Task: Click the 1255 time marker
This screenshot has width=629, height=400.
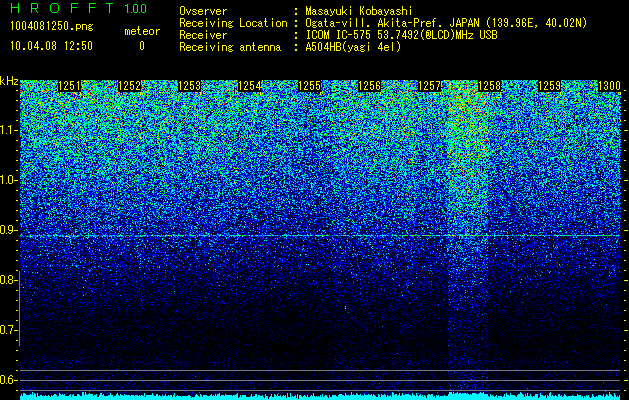Action: click(x=309, y=86)
